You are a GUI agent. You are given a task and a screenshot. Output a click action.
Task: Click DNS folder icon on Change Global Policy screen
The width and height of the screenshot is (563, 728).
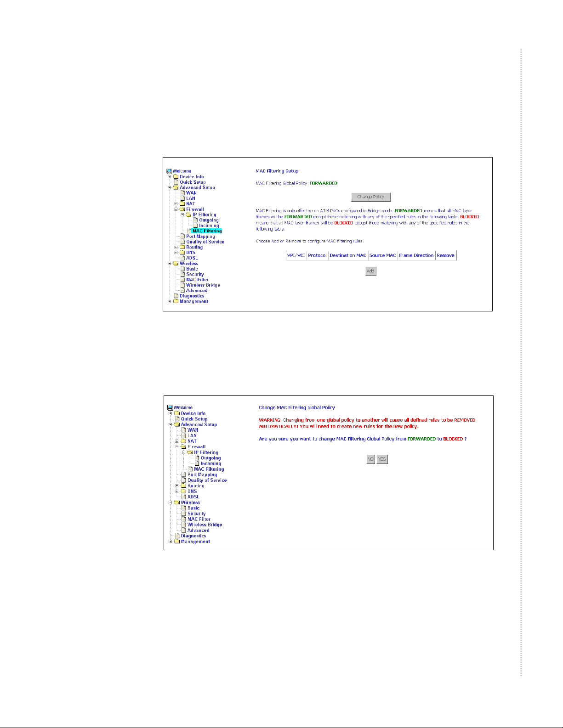183,491
